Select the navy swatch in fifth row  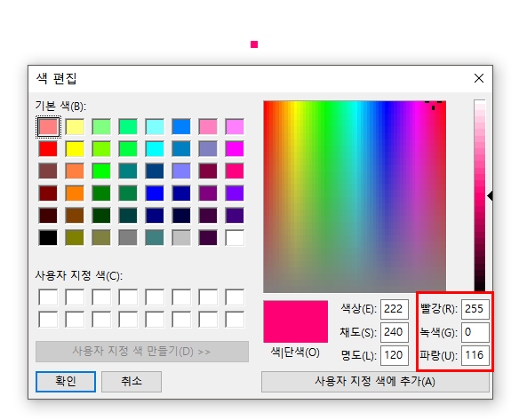tap(155, 216)
